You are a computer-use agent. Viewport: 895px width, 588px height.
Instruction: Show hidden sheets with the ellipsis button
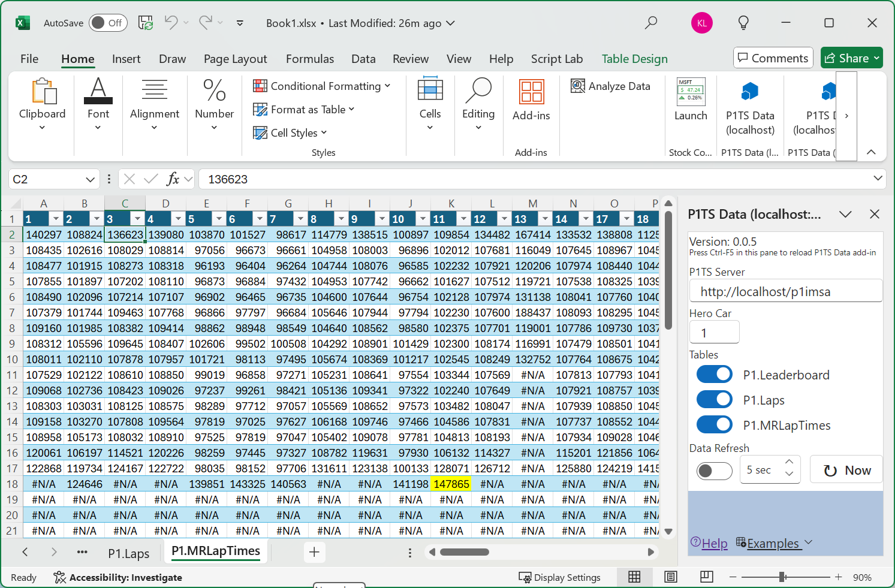(x=82, y=552)
